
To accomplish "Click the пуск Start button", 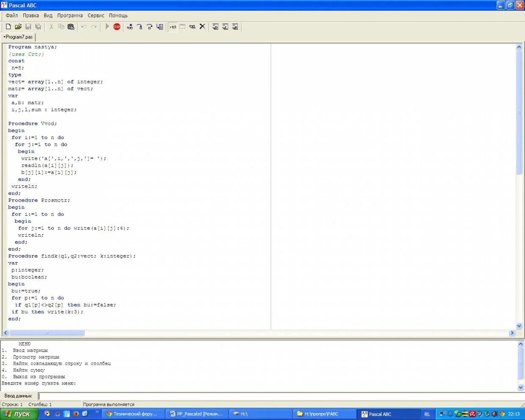I will (19, 414).
